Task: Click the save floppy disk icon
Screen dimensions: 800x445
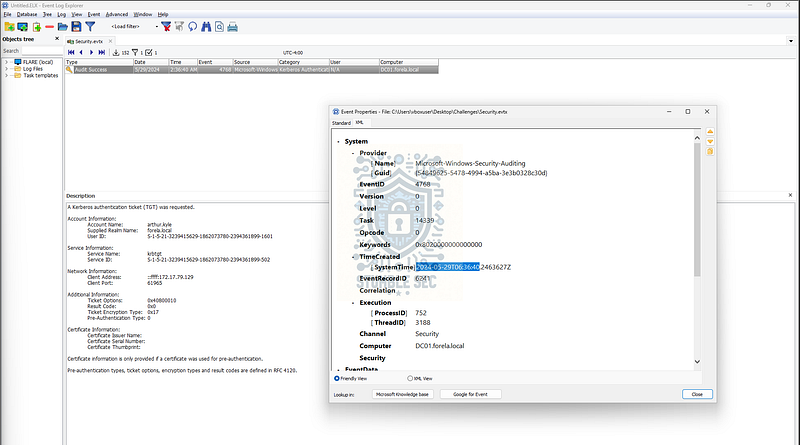Action: 76,27
